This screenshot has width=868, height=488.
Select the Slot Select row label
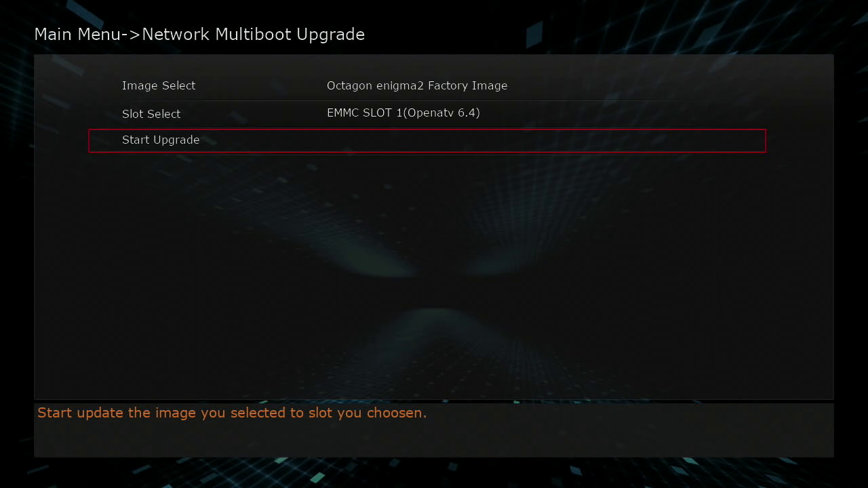click(x=151, y=114)
